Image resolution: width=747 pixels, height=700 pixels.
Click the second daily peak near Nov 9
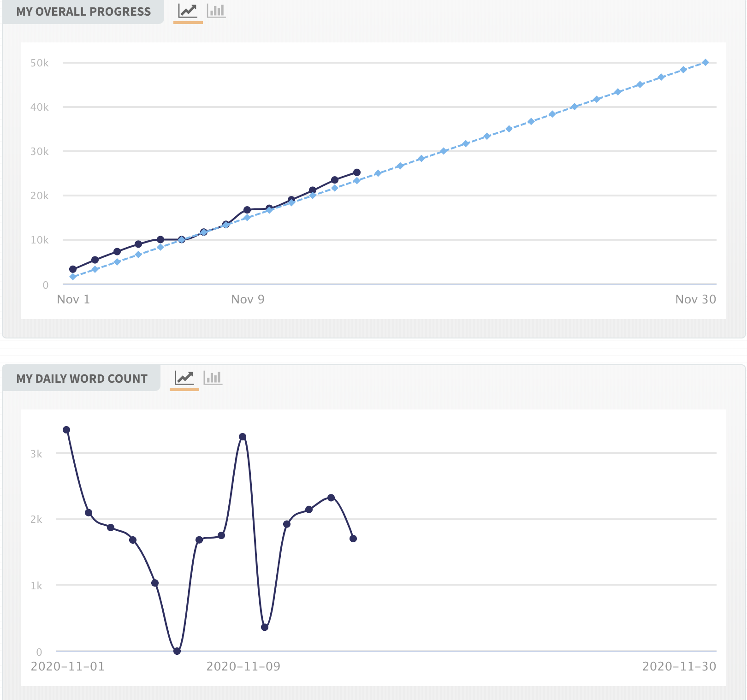click(x=243, y=437)
